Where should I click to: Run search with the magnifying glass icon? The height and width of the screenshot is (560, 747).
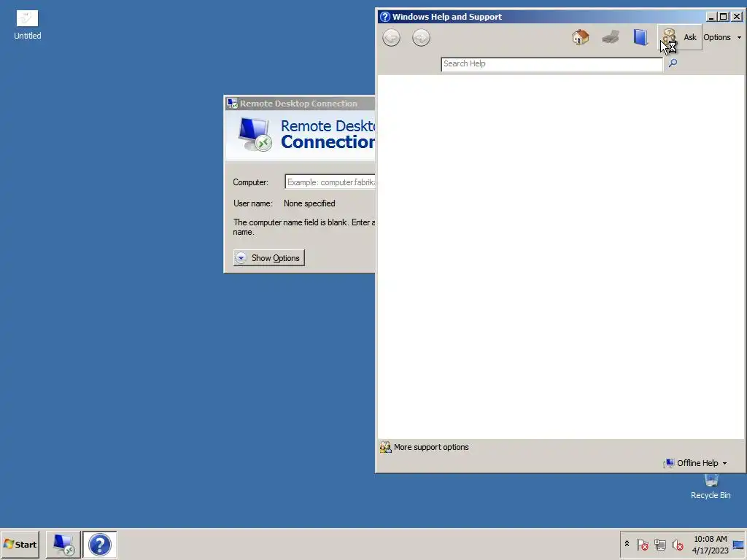(x=673, y=63)
